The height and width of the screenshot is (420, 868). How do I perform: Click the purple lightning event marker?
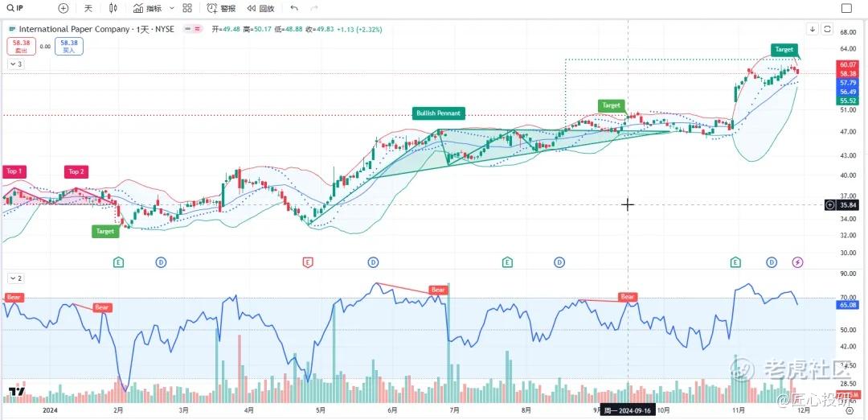(798, 262)
